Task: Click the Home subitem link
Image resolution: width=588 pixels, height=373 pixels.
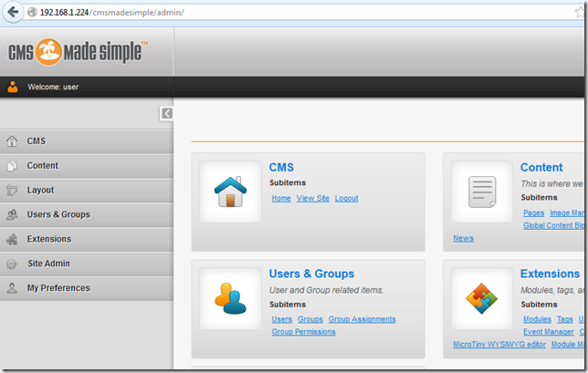Action: coord(281,198)
